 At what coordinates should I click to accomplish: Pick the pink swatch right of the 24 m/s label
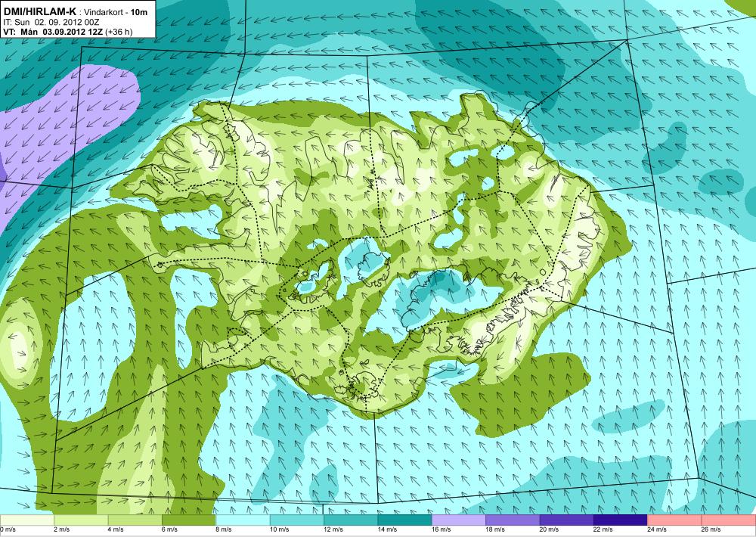tap(674, 520)
